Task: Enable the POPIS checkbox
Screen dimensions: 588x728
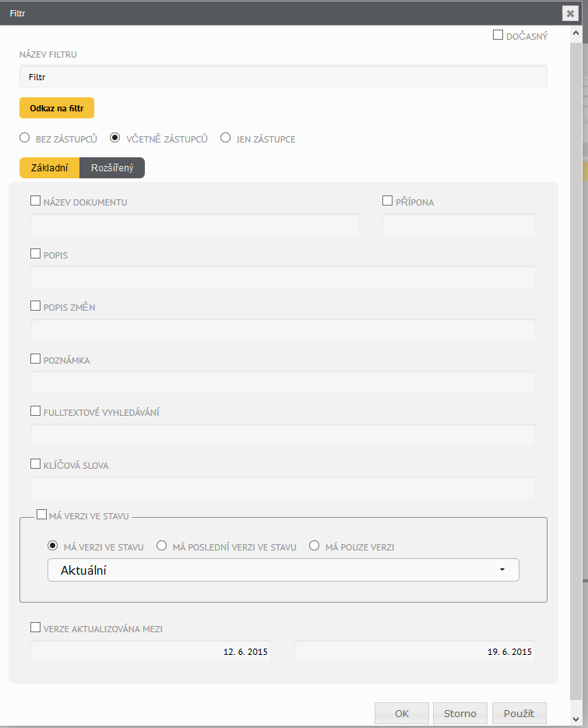Action: (35, 254)
